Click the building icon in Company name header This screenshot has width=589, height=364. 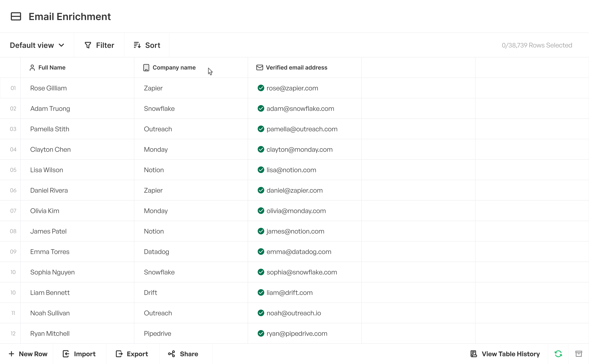coord(146,68)
